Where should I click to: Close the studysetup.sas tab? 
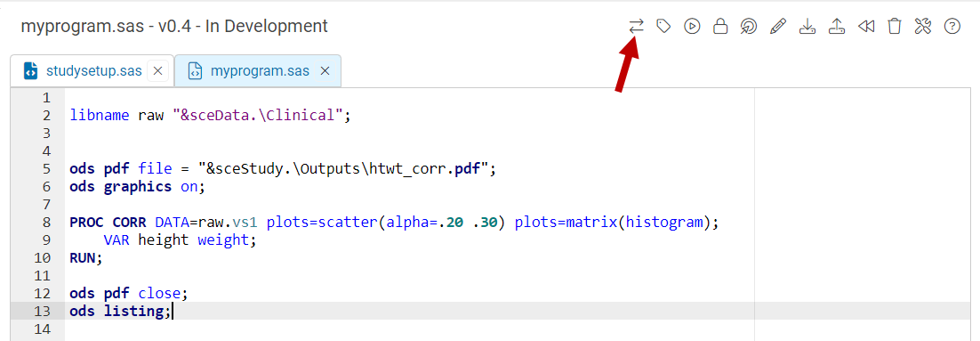tap(157, 71)
